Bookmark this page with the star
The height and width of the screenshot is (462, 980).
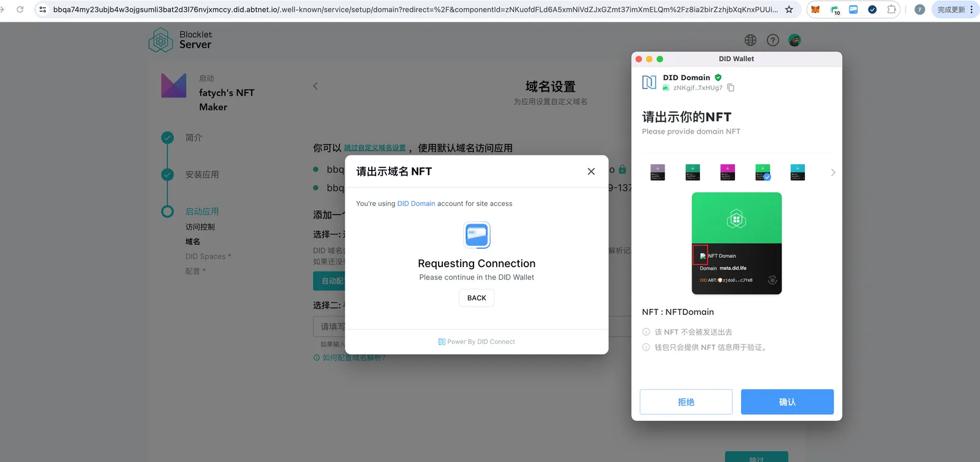(x=789, y=10)
